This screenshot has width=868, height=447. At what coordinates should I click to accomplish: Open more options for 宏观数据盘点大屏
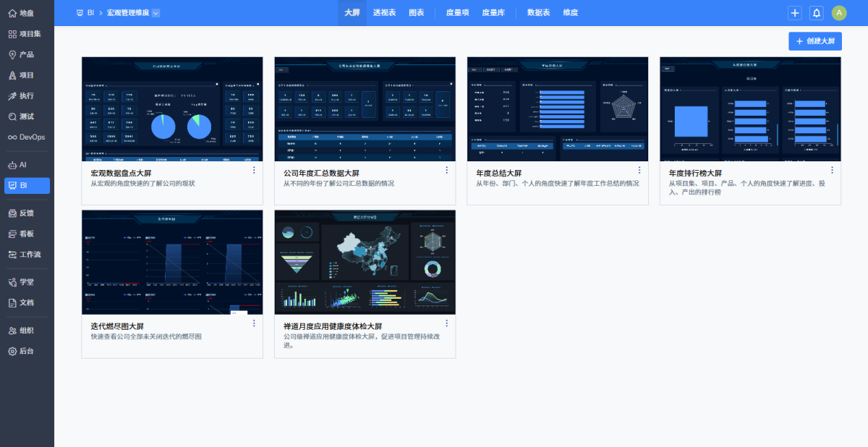[254, 170]
